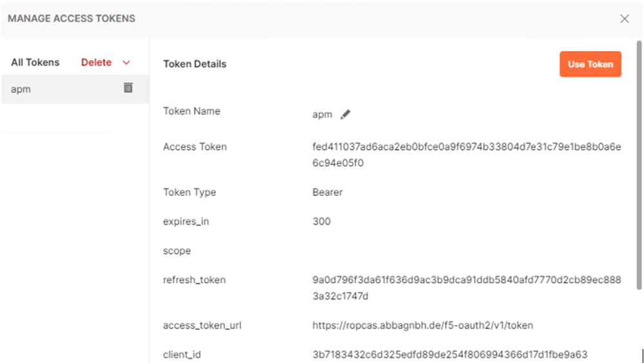Click the access_token_url address
Image resolution: width=644 pixels, height=363 pixels.
pyautogui.click(x=422, y=326)
